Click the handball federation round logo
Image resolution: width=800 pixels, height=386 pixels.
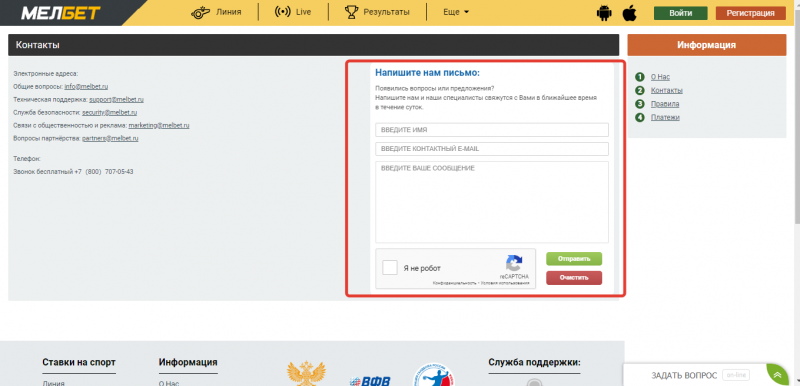[x=434, y=374]
